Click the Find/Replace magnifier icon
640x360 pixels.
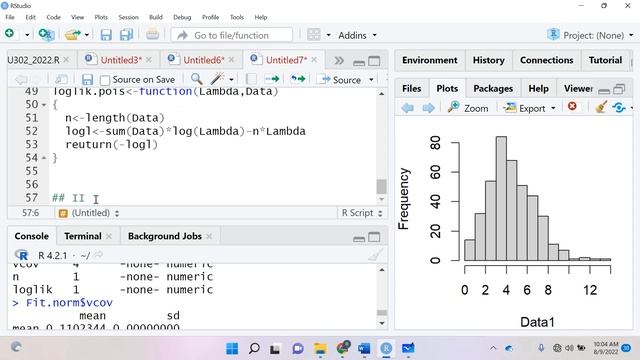click(x=196, y=79)
